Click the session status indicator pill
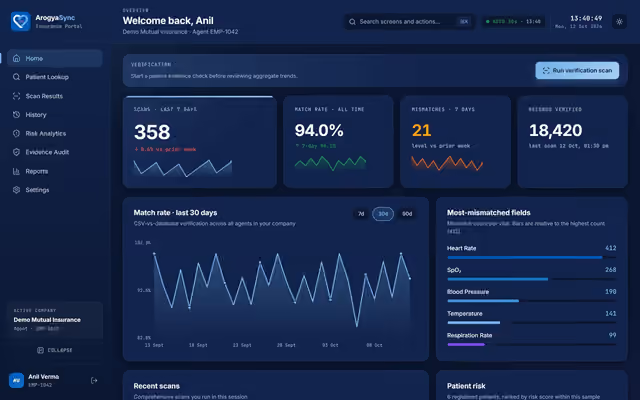Viewport: 640px width, 400px height. (513, 22)
